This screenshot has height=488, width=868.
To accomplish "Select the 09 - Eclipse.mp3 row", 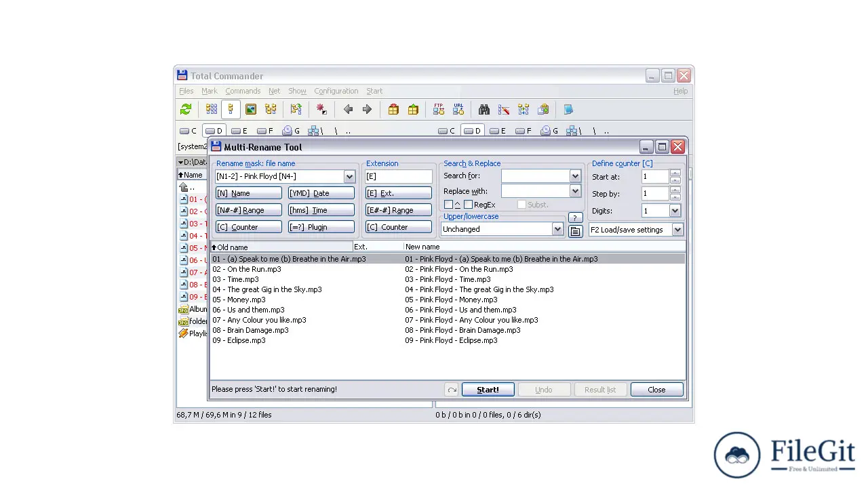I will pos(448,340).
